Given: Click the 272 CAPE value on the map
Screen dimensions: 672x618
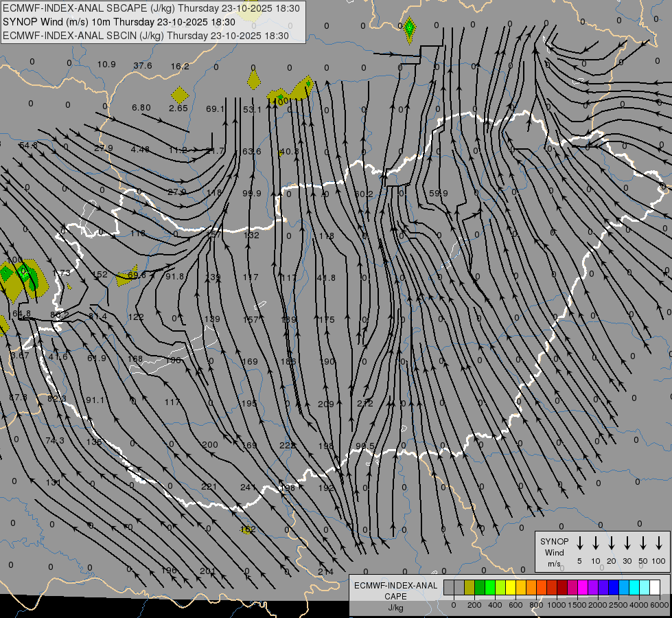Looking at the screenshot, I should coord(365,404).
